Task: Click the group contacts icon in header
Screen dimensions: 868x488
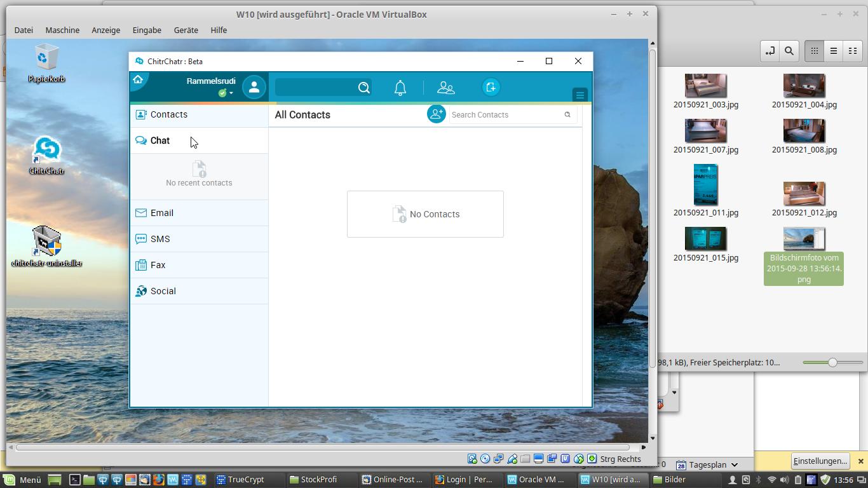Action: click(446, 88)
